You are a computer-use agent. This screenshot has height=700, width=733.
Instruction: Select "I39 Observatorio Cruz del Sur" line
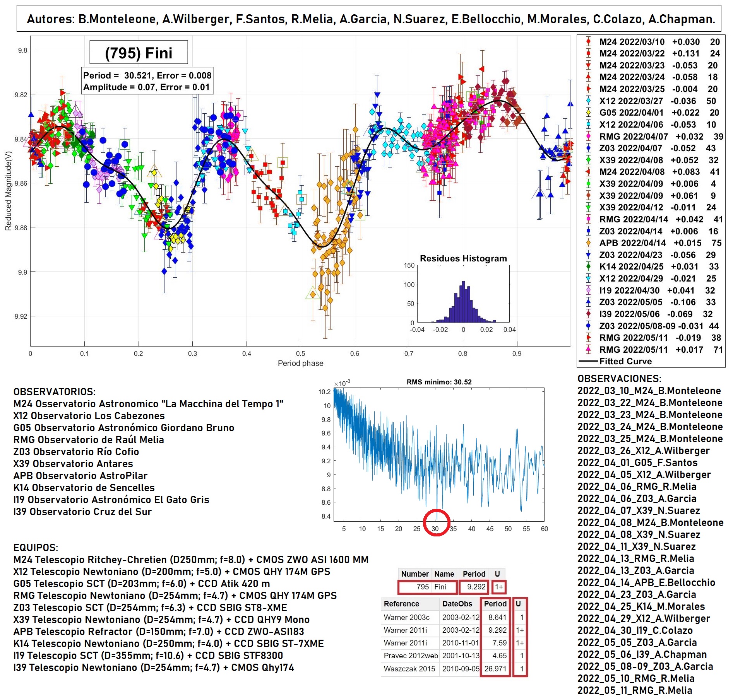point(82,512)
